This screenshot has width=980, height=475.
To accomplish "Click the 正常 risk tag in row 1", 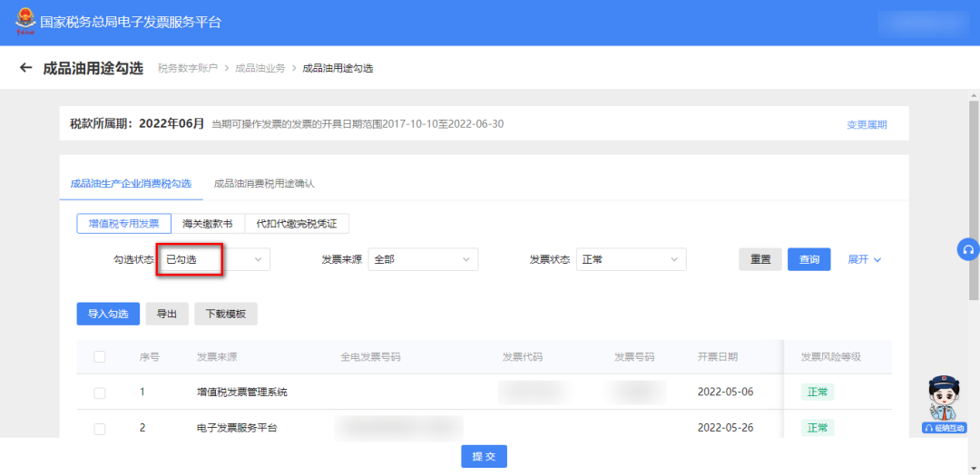I will pos(818,393).
